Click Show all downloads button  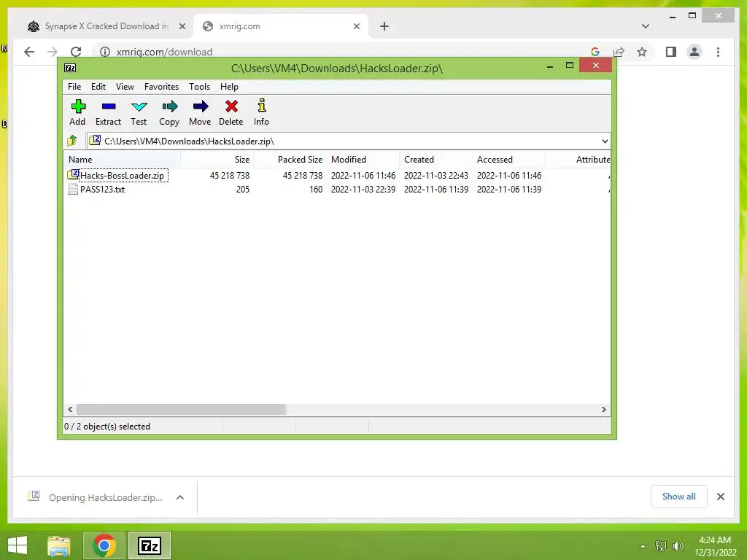(x=679, y=496)
